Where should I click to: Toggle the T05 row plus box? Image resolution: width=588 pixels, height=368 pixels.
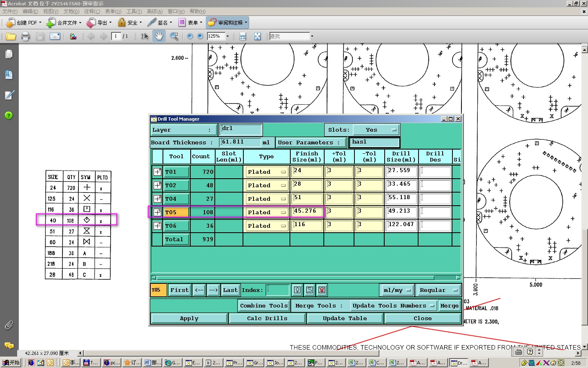pyautogui.click(x=157, y=212)
